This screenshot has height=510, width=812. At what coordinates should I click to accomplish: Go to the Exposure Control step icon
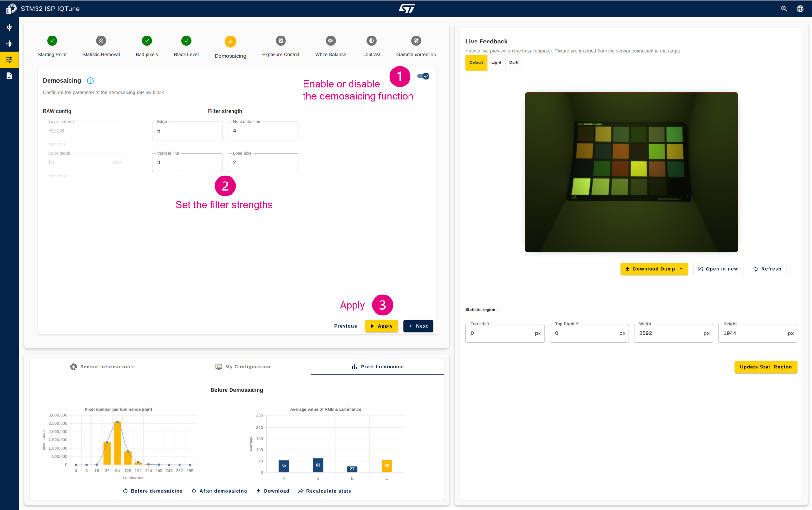[x=281, y=41]
